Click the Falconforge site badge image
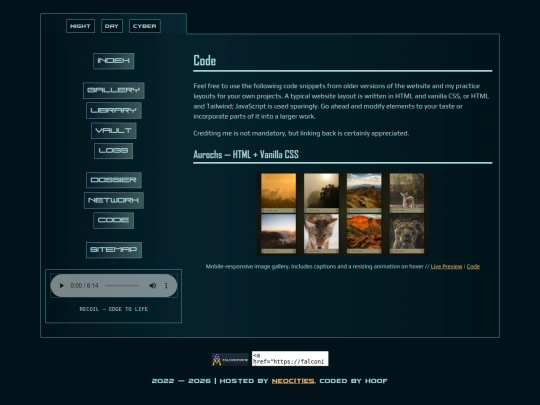The height and width of the screenshot is (405, 540). coord(230,360)
